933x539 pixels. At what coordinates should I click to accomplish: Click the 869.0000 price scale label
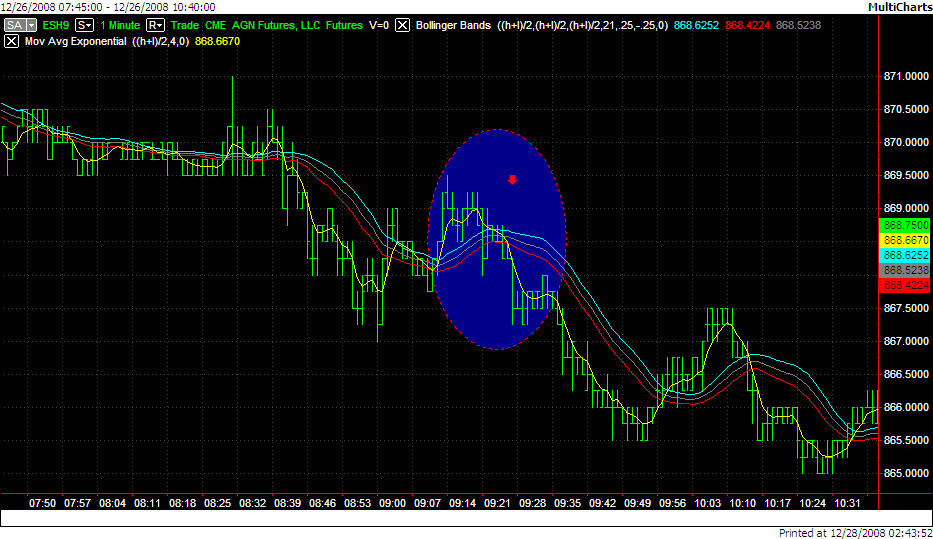pyautogui.click(x=906, y=209)
